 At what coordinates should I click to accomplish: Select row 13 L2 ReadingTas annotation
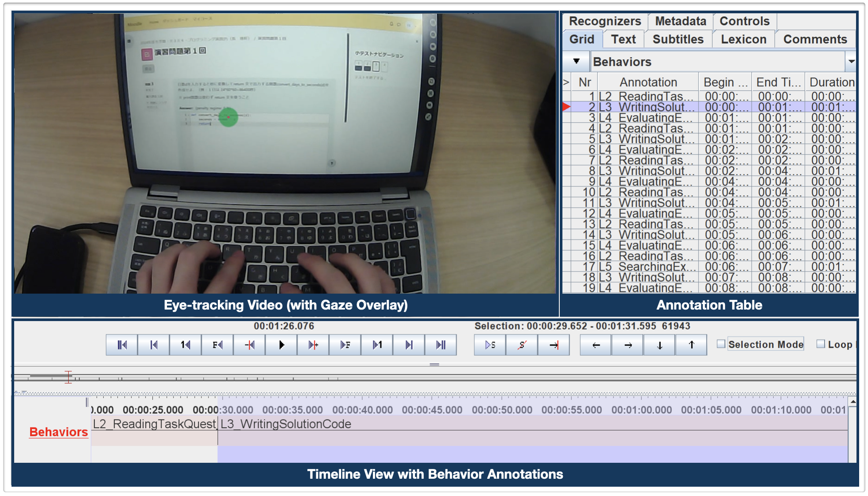click(x=709, y=224)
